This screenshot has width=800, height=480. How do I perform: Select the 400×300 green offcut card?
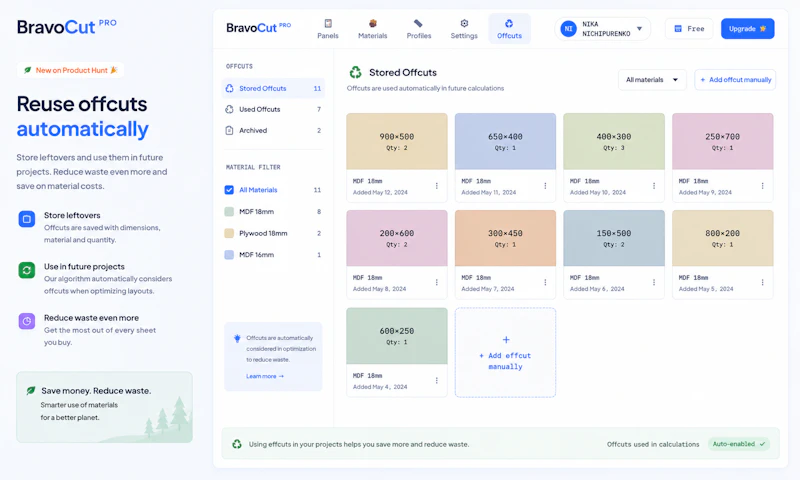pyautogui.click(x=614, y=158)
